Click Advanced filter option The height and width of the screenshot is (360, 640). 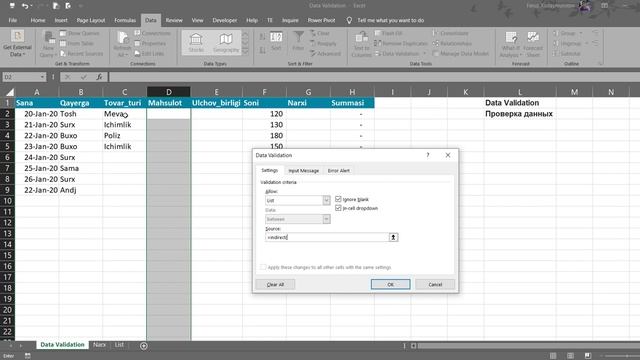(325, 53)
